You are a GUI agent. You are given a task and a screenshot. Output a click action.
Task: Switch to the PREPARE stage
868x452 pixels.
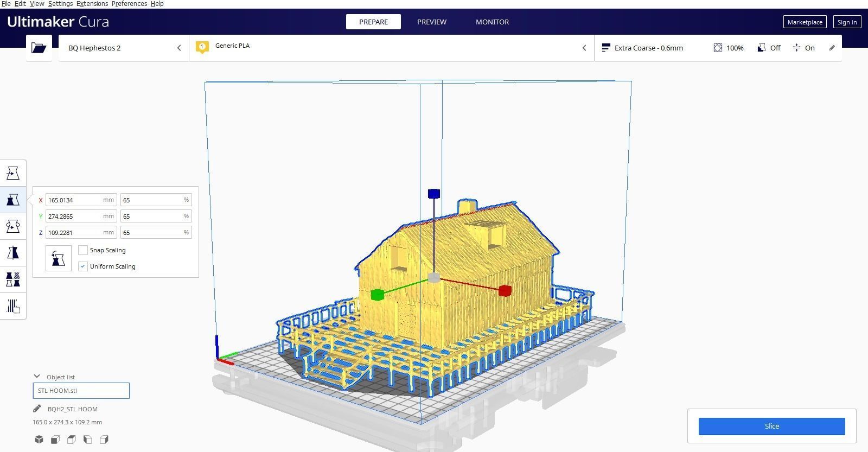point(373,22)
